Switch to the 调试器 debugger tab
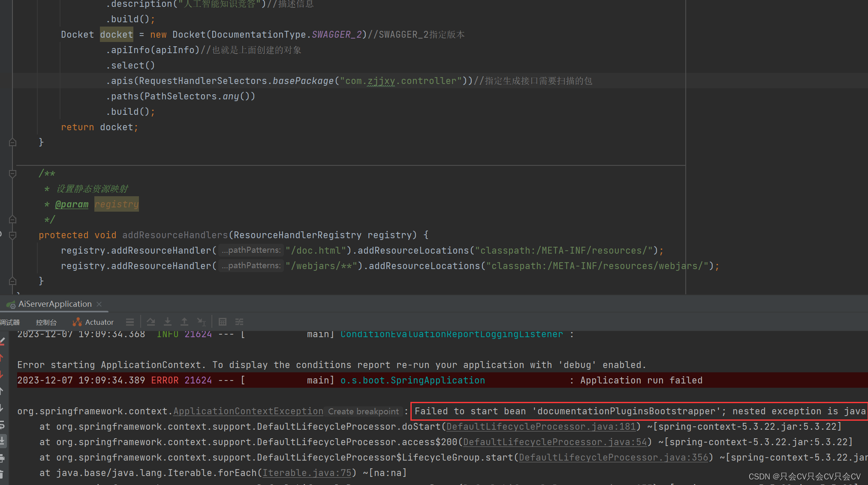 click(10, 322)
